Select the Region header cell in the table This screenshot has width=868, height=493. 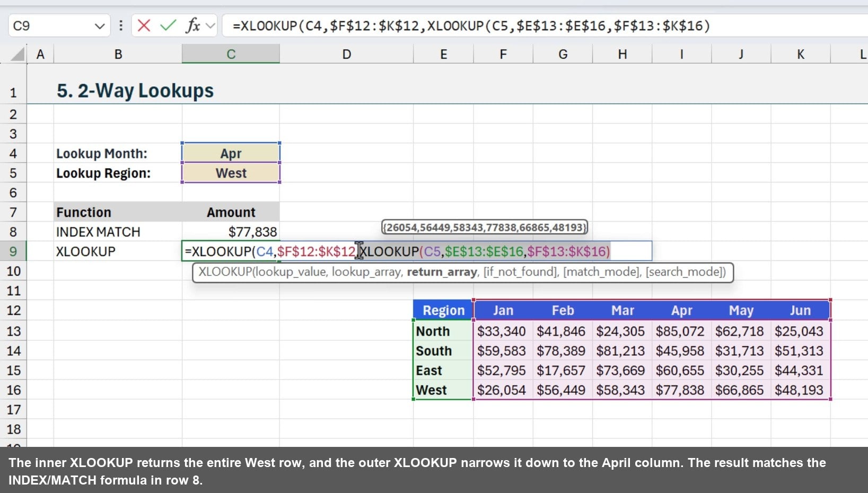pyautogui.click(x=442, y=310)
